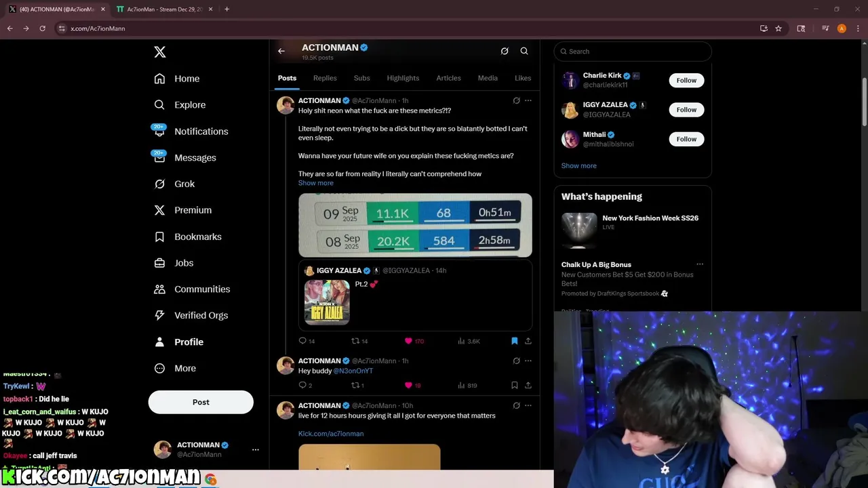Click the X Search input field
868x488 pixels.
coord(633,52)
